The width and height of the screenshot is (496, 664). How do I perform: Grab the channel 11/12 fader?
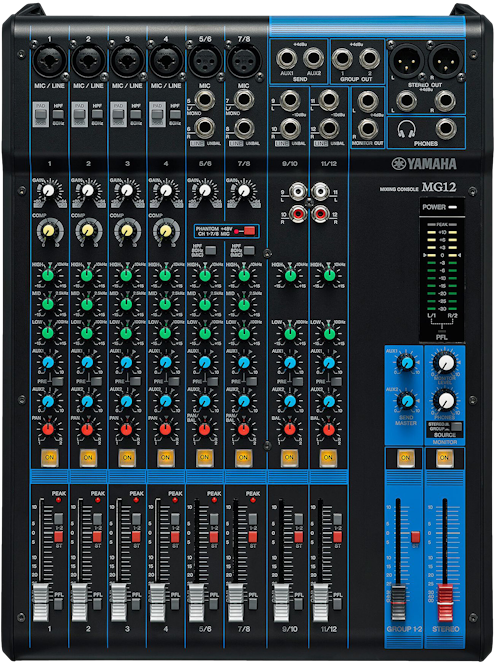(321, 602)
